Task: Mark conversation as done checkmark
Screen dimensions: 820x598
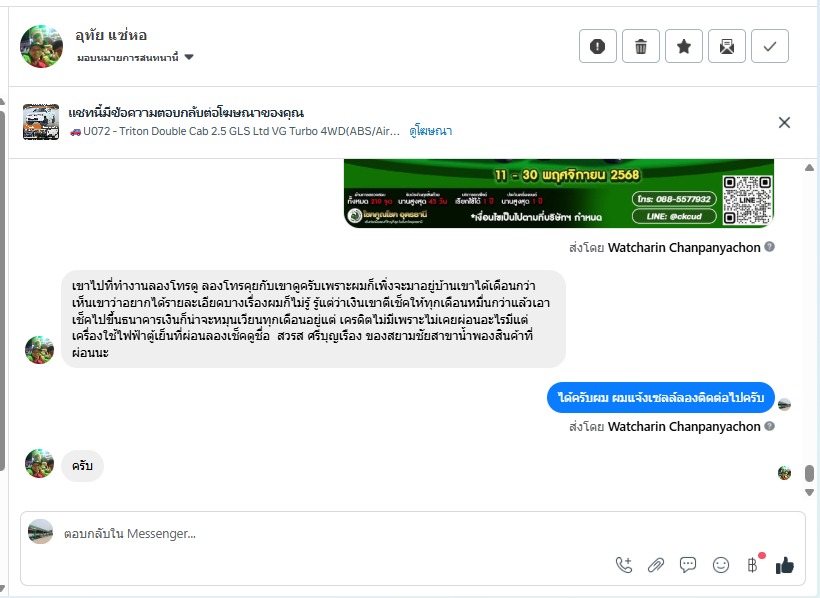Action: [x=770, y=47]
